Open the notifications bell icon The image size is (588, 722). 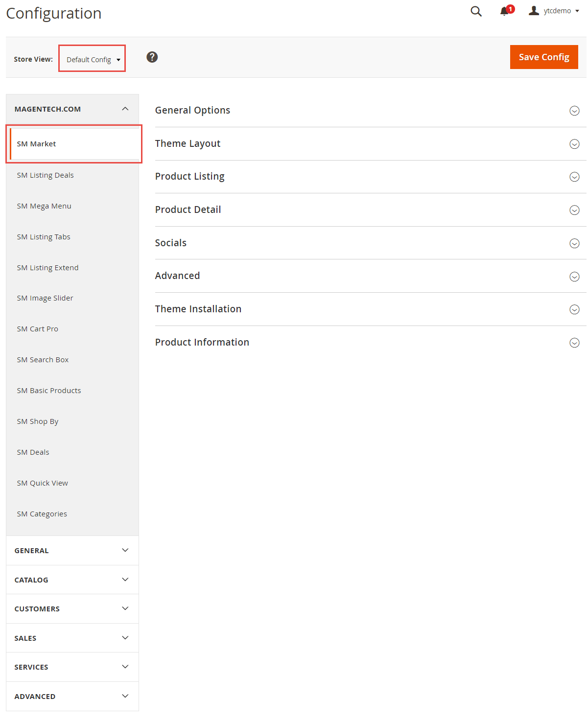tap(504, 11)
